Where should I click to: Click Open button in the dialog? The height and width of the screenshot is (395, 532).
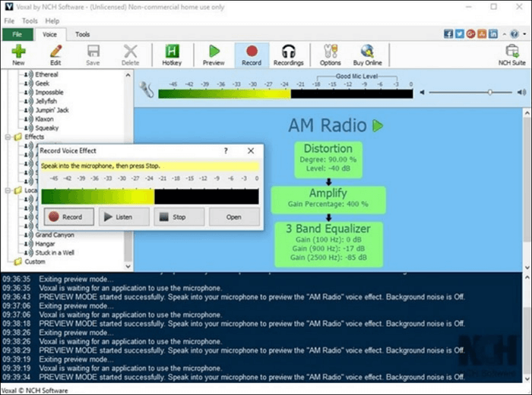point(234,216)
